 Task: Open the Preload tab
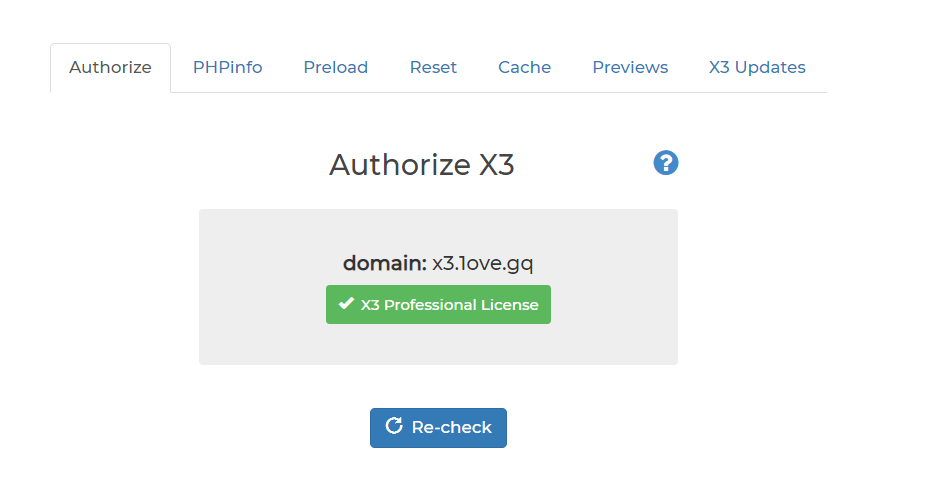point(335,68)
